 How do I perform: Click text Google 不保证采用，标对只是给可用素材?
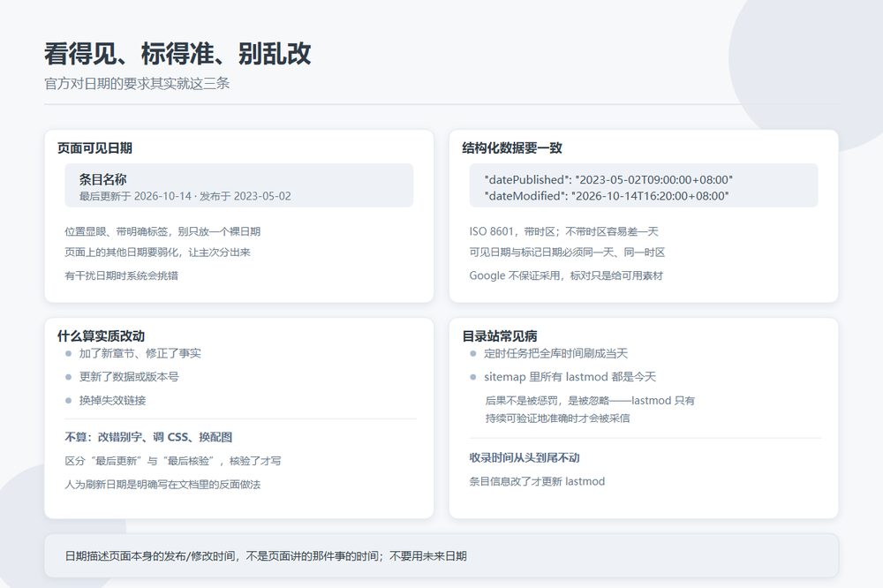(x=566, y=275)
